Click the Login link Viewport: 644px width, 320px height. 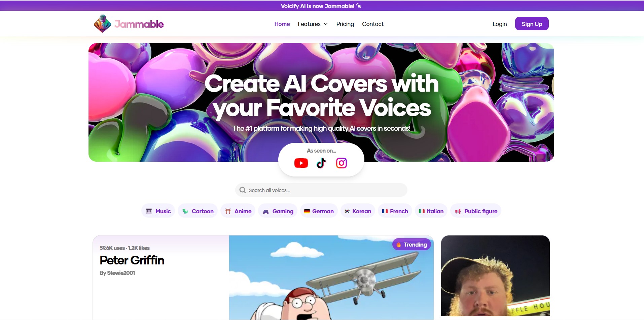[x=500, y=24]
